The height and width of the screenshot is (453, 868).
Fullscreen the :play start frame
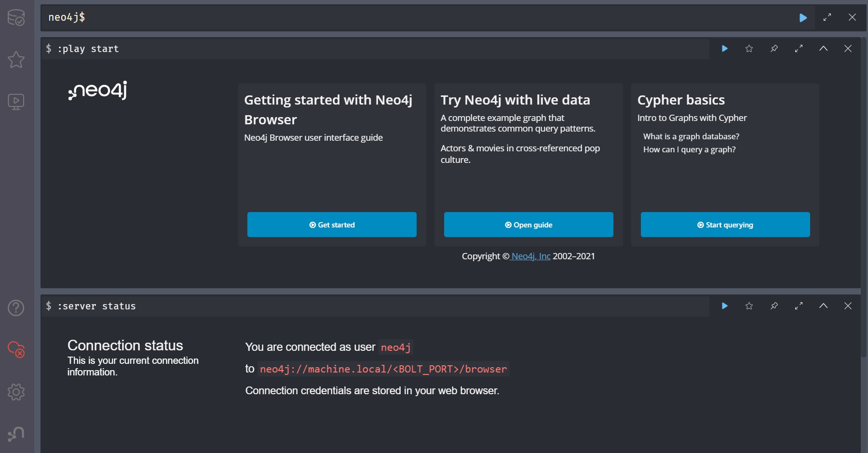tap(799, 49)
